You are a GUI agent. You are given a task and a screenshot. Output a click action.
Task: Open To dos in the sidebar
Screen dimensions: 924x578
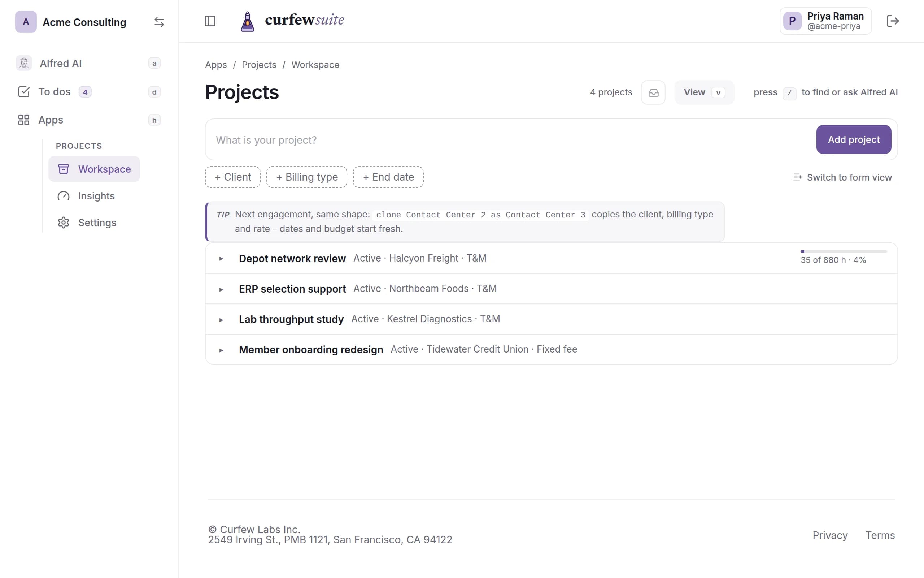(88, 92)
